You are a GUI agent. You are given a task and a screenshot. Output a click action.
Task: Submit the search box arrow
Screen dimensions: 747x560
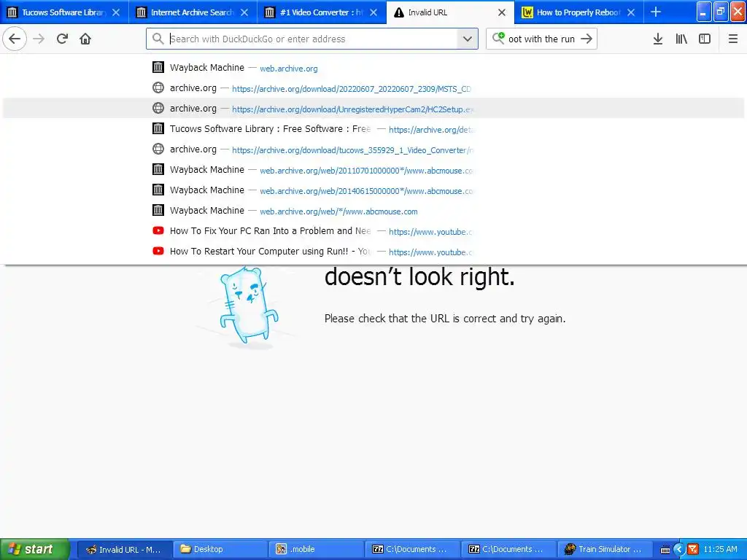click(x=587, y=39)
